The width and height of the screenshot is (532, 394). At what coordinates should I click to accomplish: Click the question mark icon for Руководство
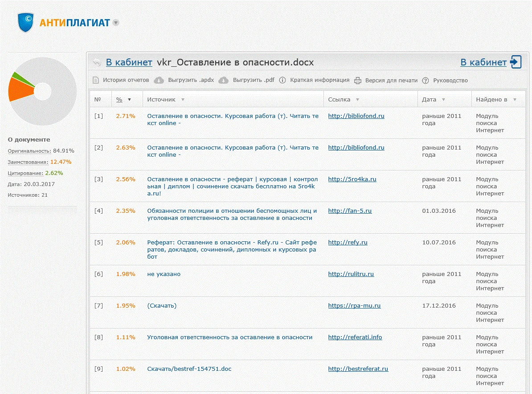[x=426, y=81]
